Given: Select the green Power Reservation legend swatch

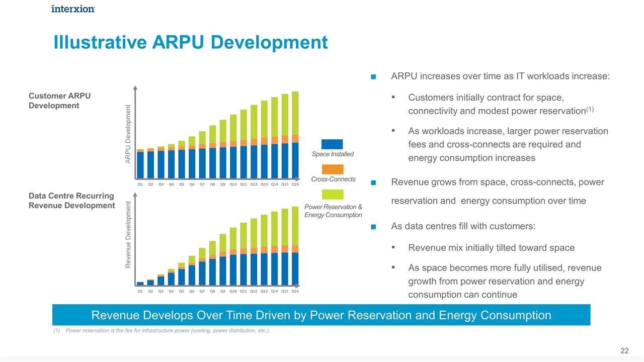Looking at the screenshot, I should [x=332, y=194].
